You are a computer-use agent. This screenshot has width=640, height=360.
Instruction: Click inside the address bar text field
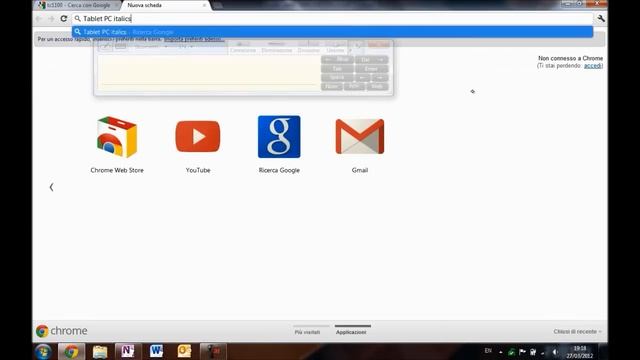pyautogui.click(x=332, y=18)
